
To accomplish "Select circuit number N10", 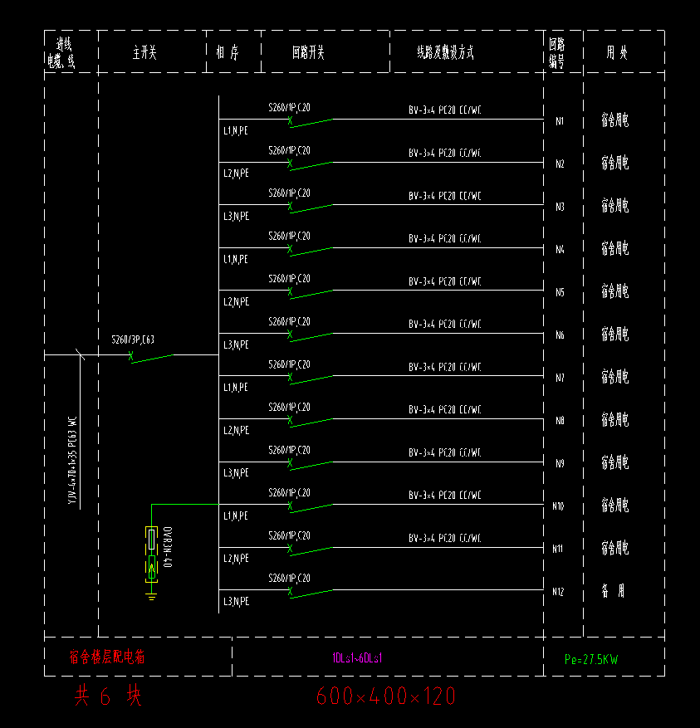I will [558, 506].
